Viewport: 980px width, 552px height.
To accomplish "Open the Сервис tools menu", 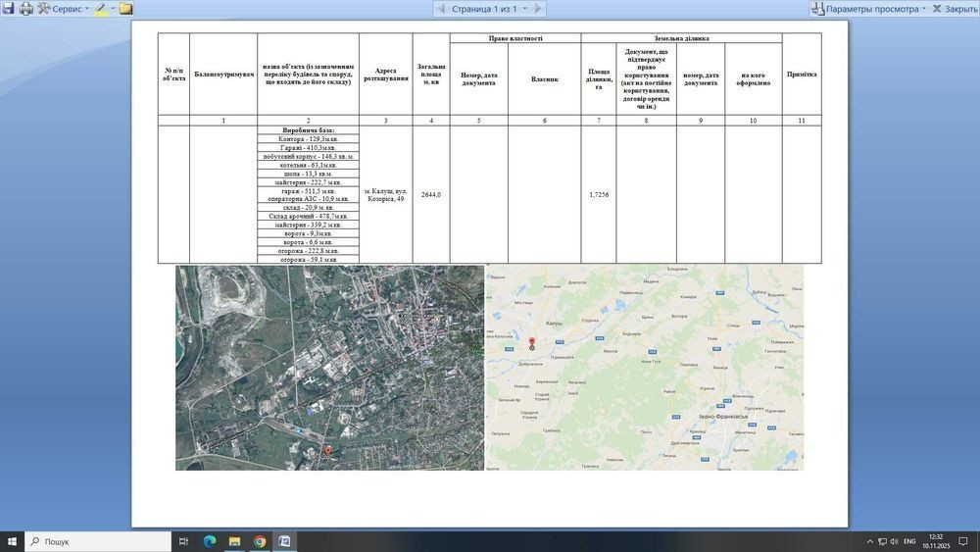I will 63,9.
